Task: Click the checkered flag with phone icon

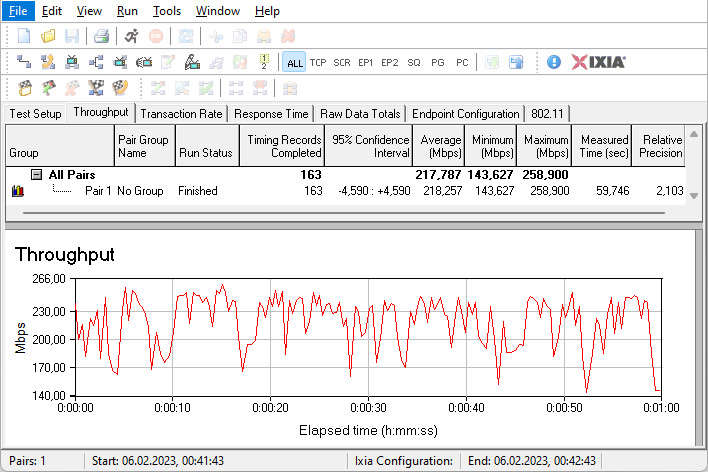Action: (120, 88)
